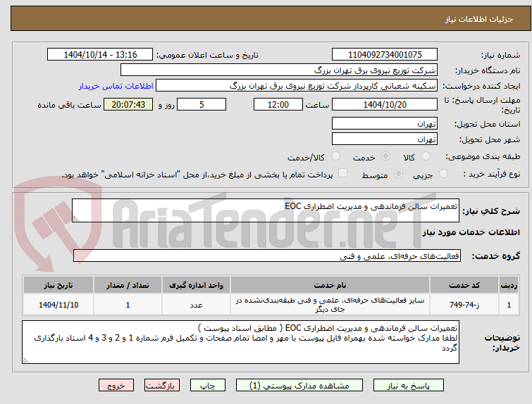Click the استان محل تحویل field

385,123
